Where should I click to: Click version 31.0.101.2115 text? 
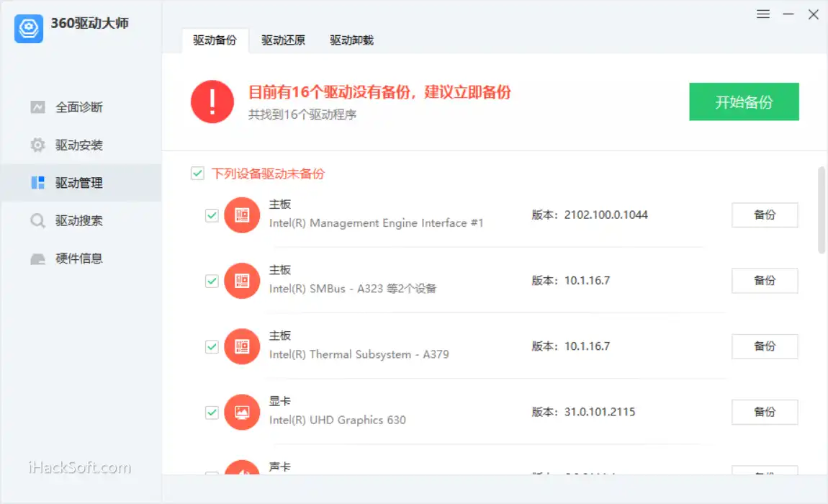[x=599, y=412]
